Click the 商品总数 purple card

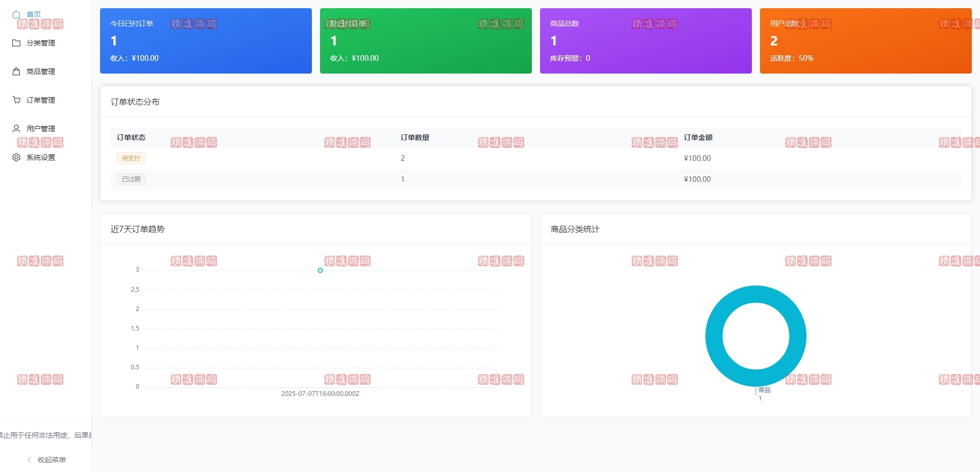(x=646, y=41)
